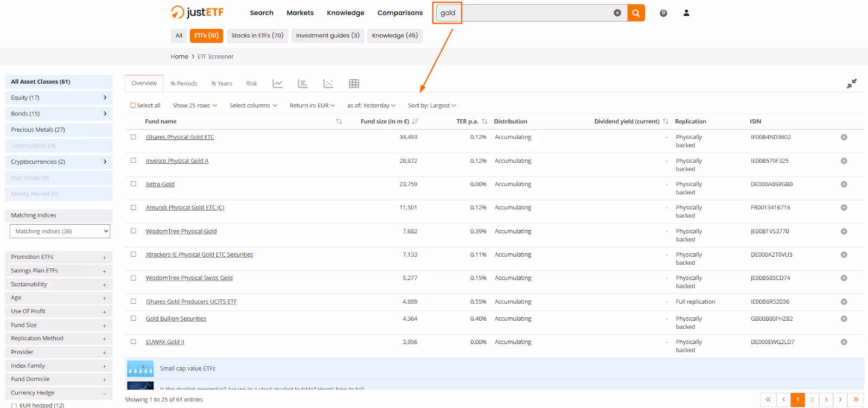Go to last page pagination arrow
Viewport: 868px width, 408px height.
856,400
